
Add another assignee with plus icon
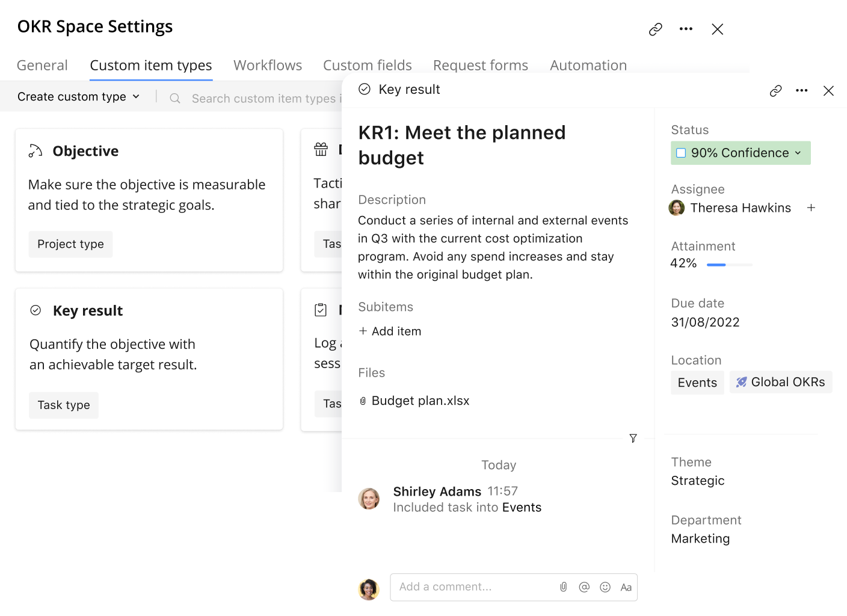coord(811,208)
